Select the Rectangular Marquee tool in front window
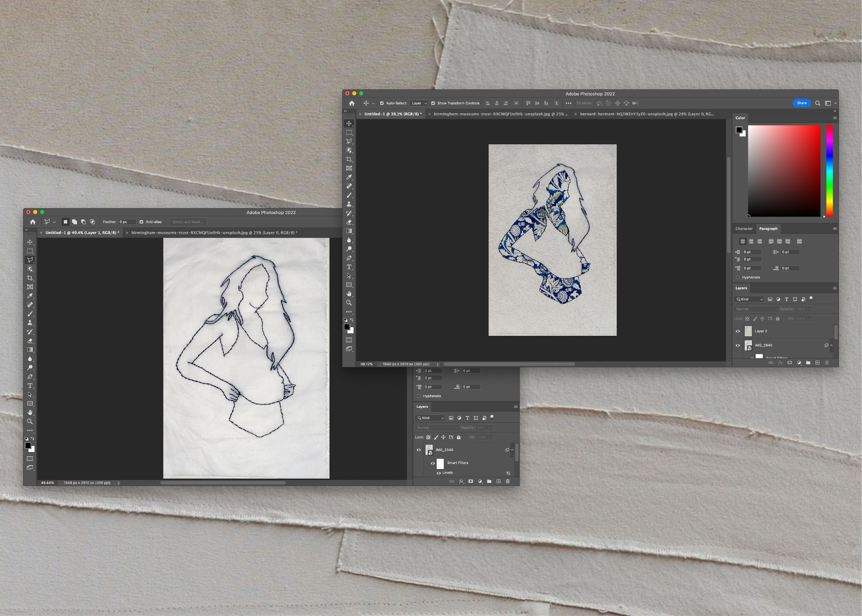 tap(349, 132)
